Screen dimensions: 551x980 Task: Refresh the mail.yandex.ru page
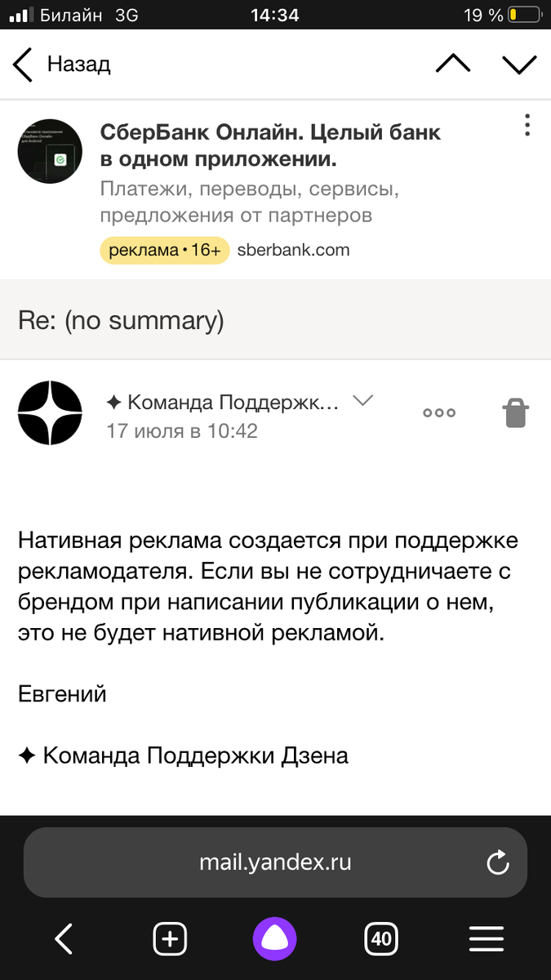[498, 862]
